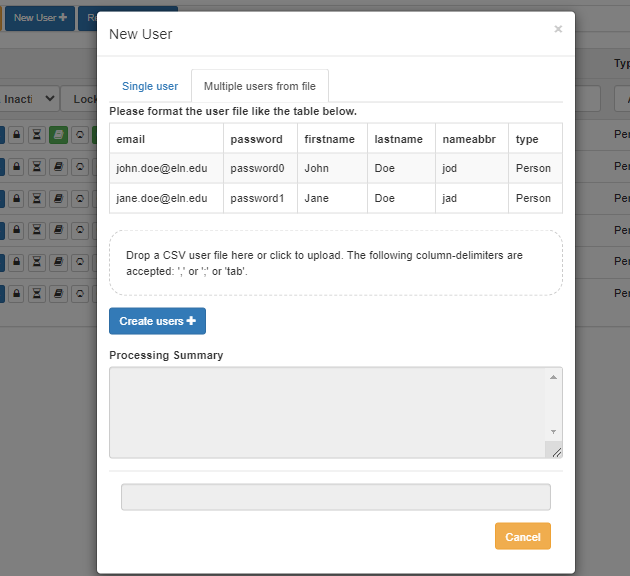Viewport: 630px width, 576px height.
Task: Click the hourglass icon in the sixth user row
Action: pyautogui.click(x=37, y=294)
